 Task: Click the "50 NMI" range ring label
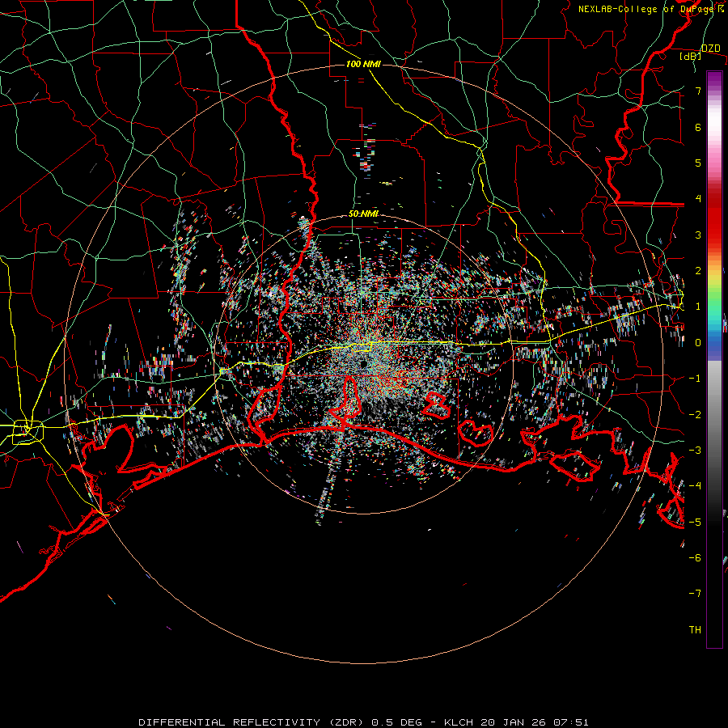tap(363, 214)
